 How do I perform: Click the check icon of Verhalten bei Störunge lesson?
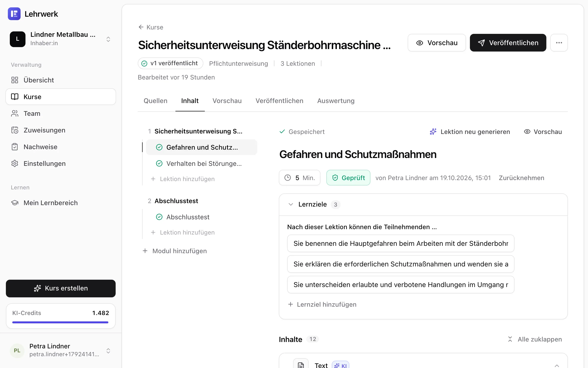tap(159, 163)
